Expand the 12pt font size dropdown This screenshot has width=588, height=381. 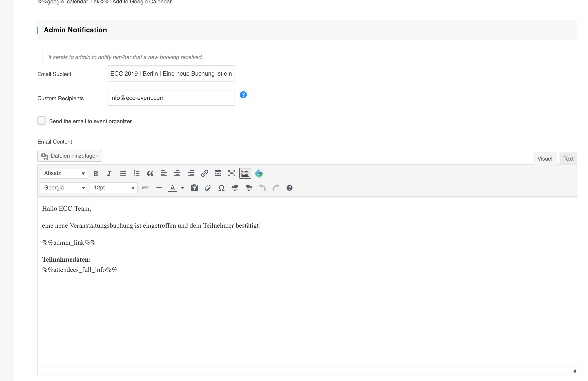point(114,188)
